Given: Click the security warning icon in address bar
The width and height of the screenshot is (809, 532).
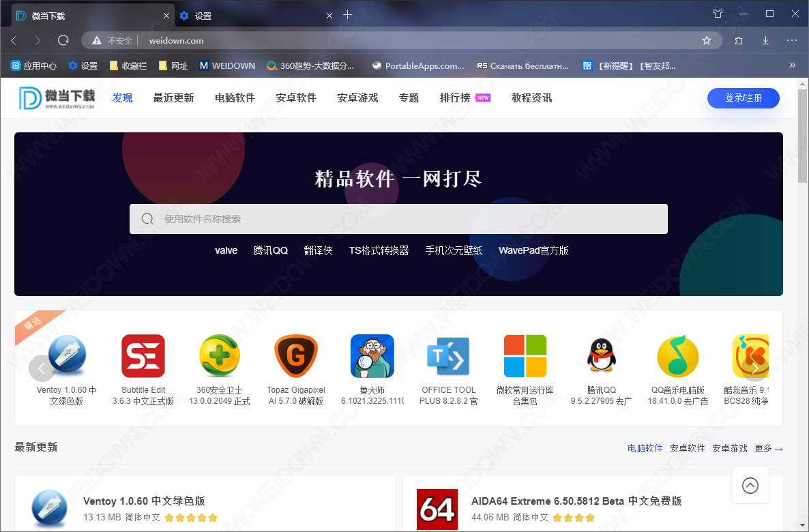Looking at the screenshot, I should [96, 40].
